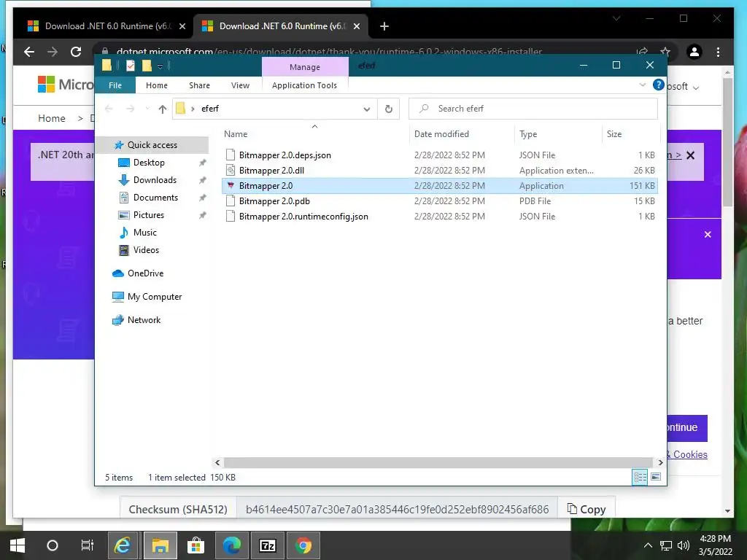Image resolution: width=747 pixels, height=560 pixels.
Task: Select the Bitmapper 2.0 application
Action: 440,186
